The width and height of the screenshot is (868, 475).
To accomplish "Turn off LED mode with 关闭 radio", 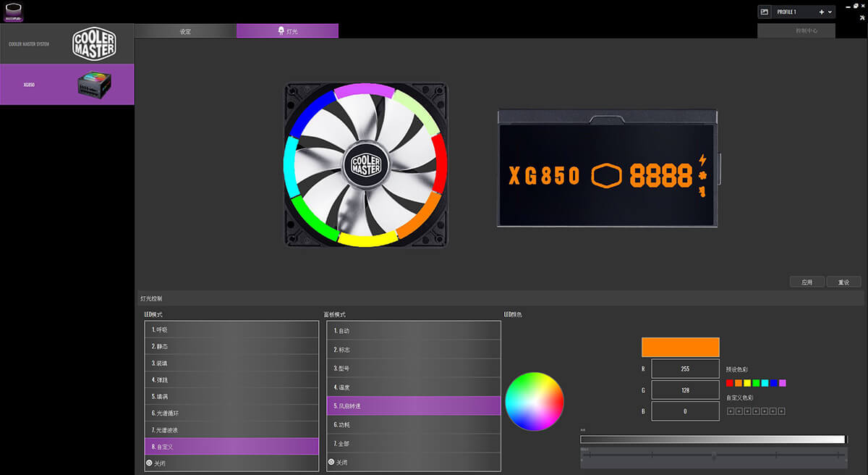I will 150,463.
